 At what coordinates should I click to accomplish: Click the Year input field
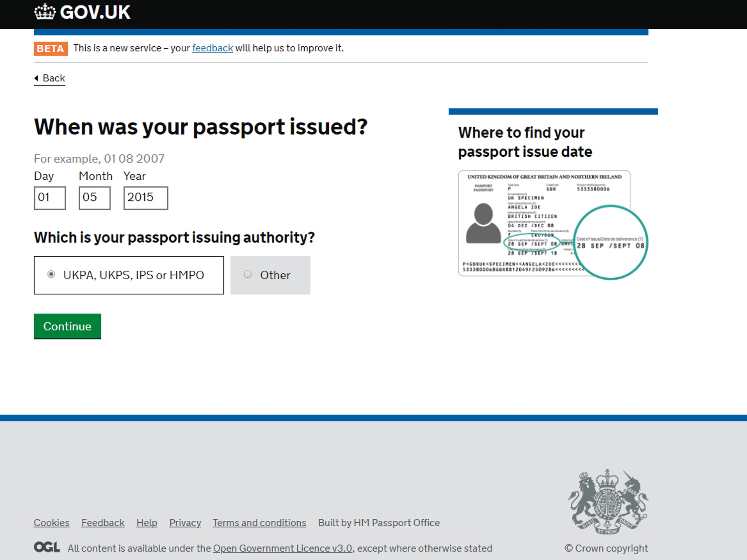click(145, 197)
